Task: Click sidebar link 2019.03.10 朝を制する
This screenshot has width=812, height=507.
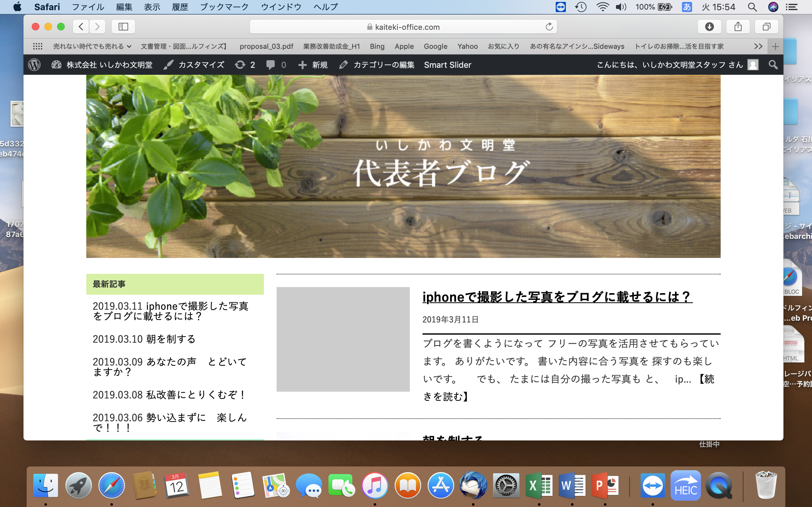Action: coord(144,339)
